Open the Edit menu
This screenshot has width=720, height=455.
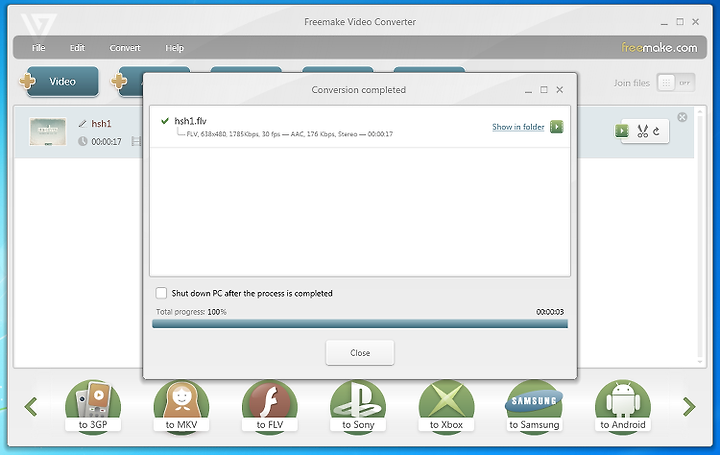(x=77, y=48)
